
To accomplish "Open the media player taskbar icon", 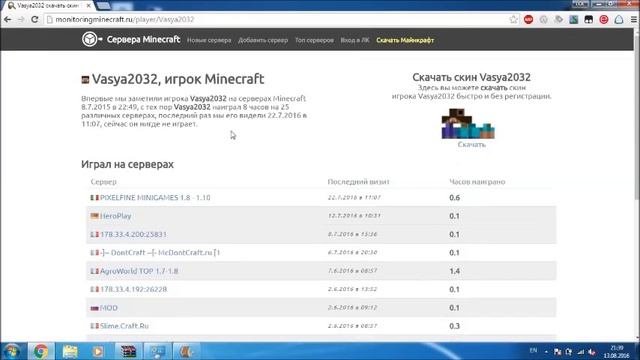I will click(98, 351).
